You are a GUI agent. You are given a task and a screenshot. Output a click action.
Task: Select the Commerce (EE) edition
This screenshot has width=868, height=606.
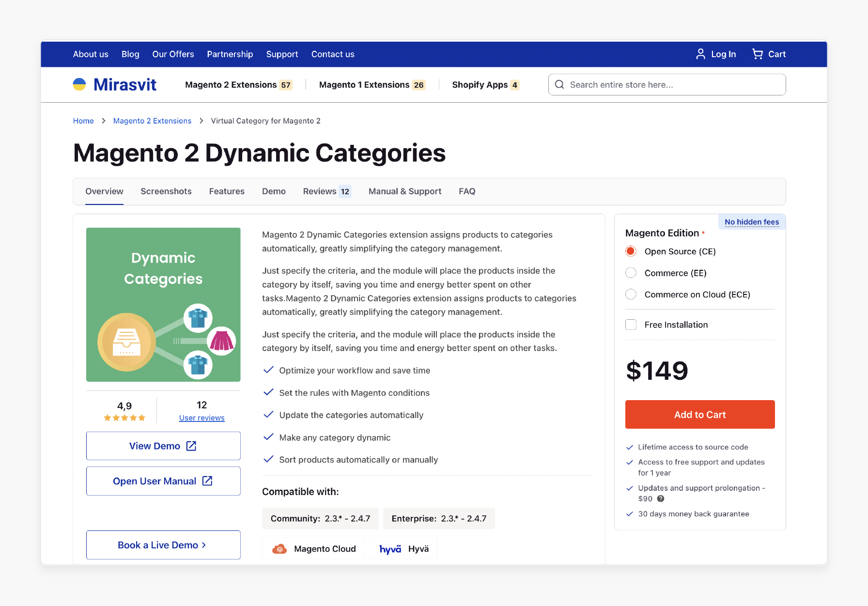coord(631,273)
